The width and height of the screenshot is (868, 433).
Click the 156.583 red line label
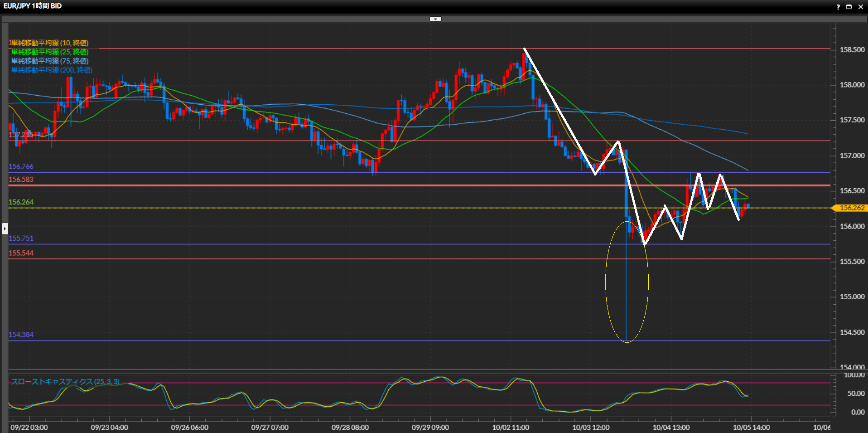21,180
